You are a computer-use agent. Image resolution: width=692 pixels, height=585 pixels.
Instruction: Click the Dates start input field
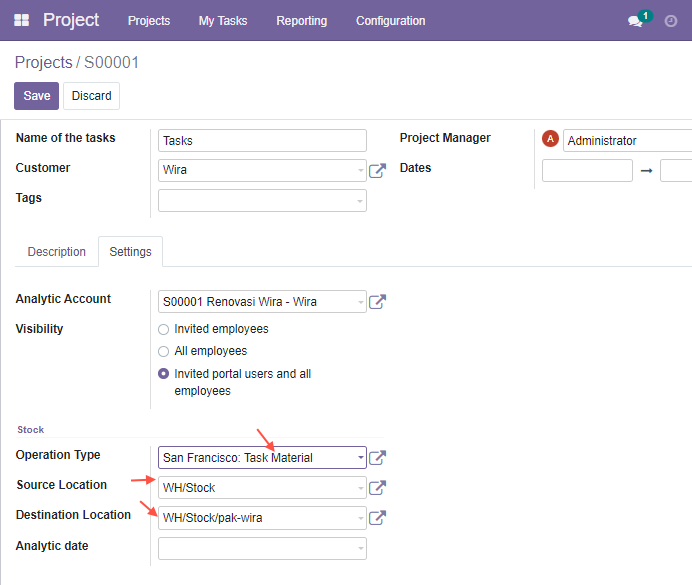tap(587, 171)
